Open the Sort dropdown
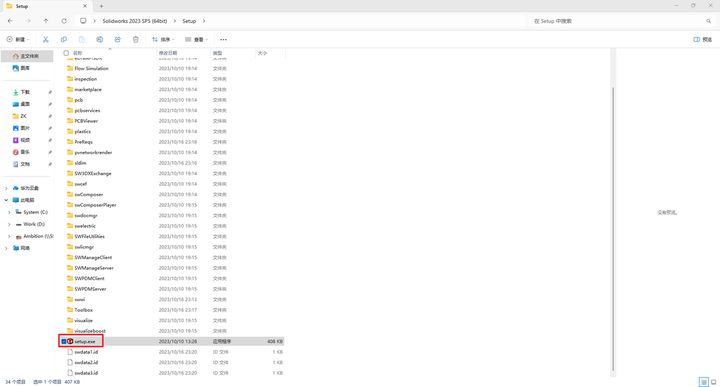Image resolution: width=720 pixels, height=387 pixels. click(163, 39)
